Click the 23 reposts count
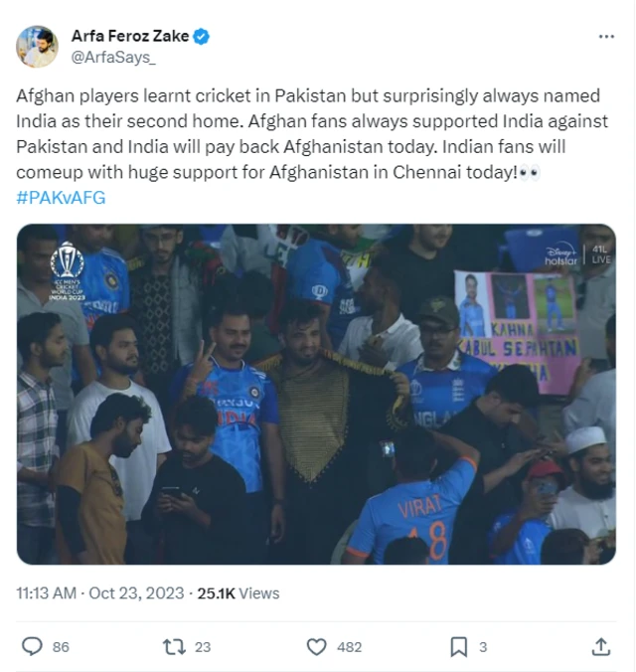This screenshot has width=636, height=672. pos(203,646)
